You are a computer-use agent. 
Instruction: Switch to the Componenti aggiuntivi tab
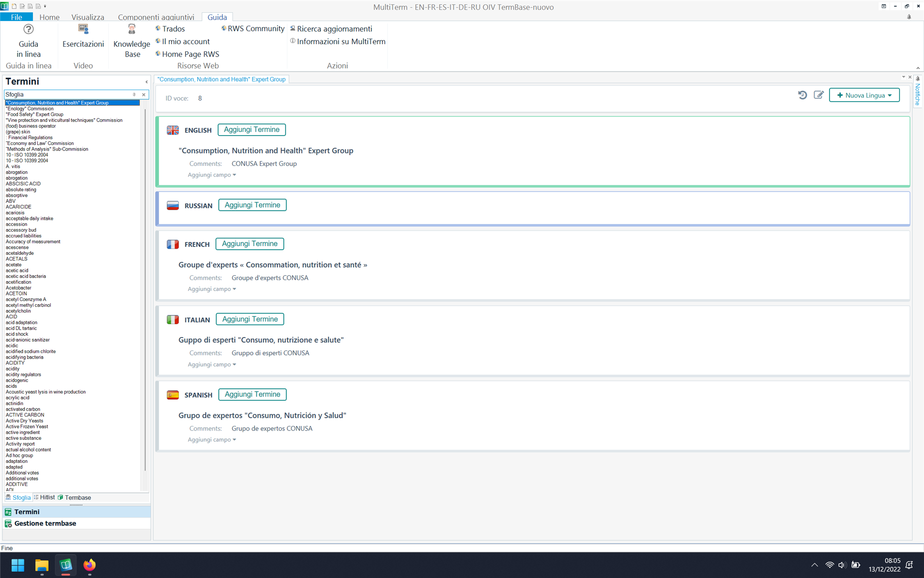156,17
